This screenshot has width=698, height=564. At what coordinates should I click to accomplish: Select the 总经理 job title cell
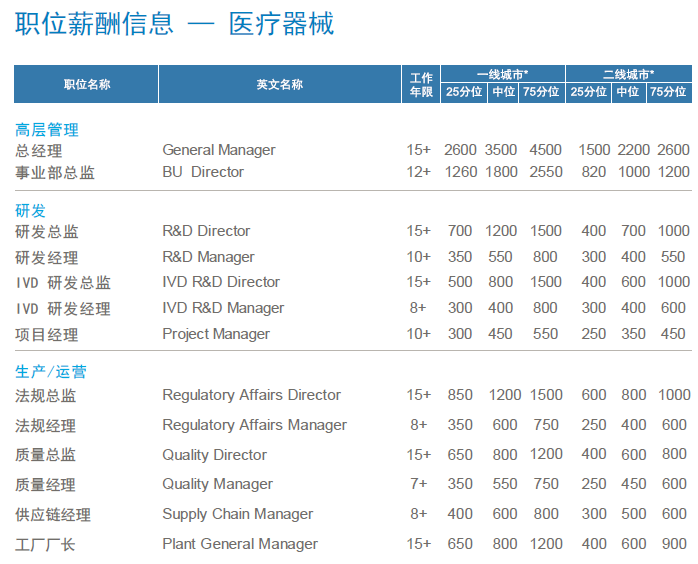tap(39, 151)
